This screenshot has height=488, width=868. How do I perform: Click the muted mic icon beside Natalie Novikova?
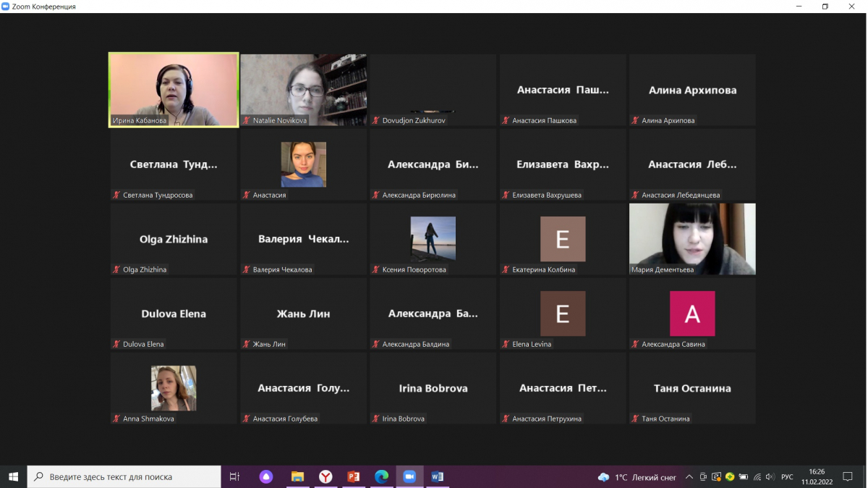coord(247,121)
